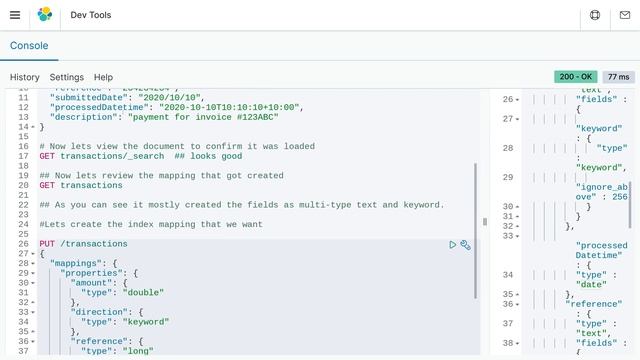Collapse the reference block at line 36
This screenshot has height=360, width=640.
click(x=33, y=342)
